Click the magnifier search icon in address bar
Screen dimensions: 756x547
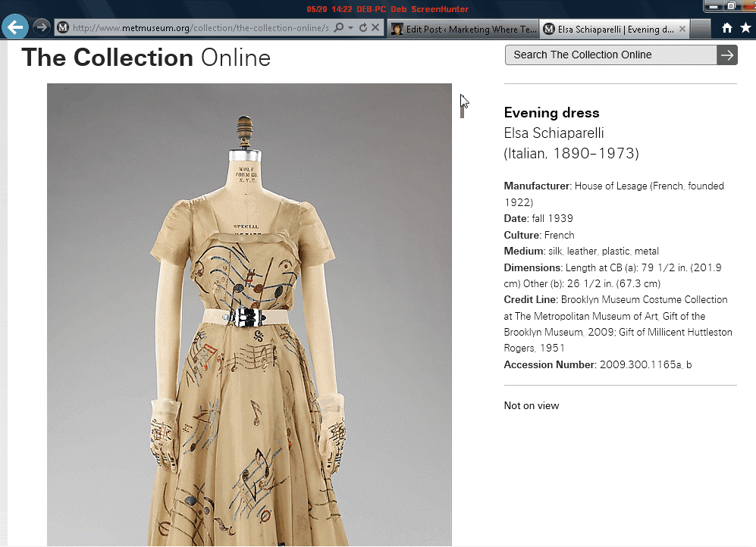[x=339, y=28]
